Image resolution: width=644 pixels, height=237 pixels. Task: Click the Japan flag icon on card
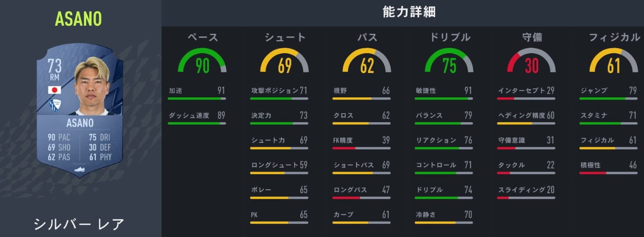(55, 90)
